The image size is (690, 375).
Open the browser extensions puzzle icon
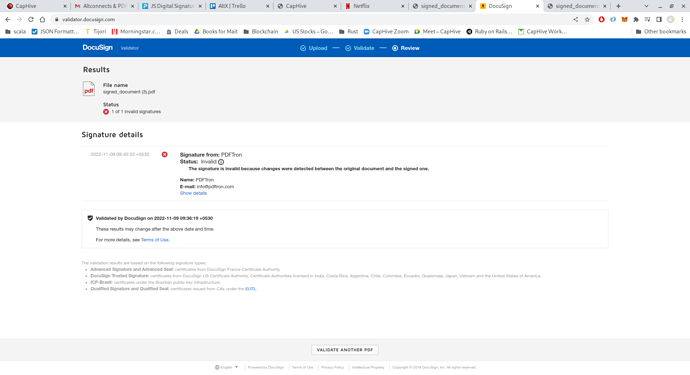(x=636, y=19)
